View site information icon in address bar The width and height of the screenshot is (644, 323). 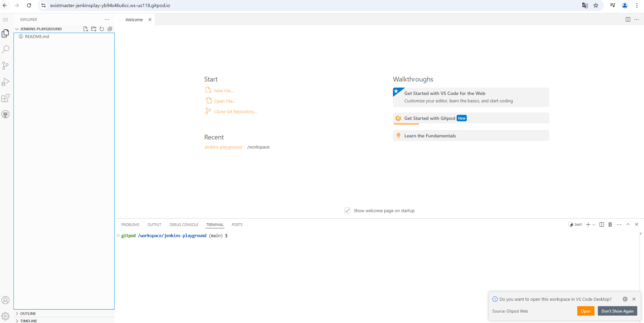(43, 5)
